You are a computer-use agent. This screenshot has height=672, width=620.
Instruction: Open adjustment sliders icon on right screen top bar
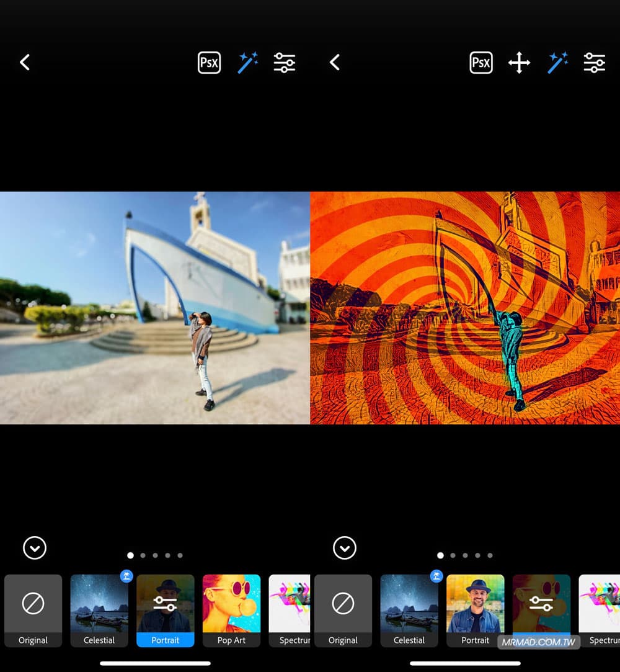[x=595, y=63]
